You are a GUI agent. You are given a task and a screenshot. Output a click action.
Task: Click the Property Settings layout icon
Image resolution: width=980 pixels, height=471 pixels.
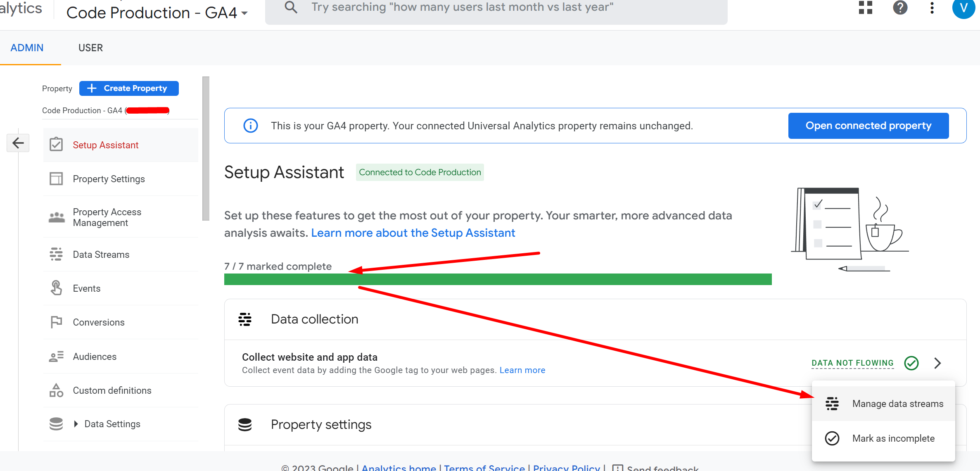tap(56, 179)
